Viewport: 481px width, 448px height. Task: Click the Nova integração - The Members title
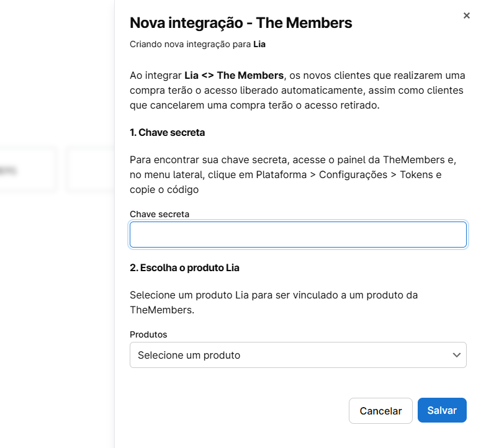pos(241,24)
